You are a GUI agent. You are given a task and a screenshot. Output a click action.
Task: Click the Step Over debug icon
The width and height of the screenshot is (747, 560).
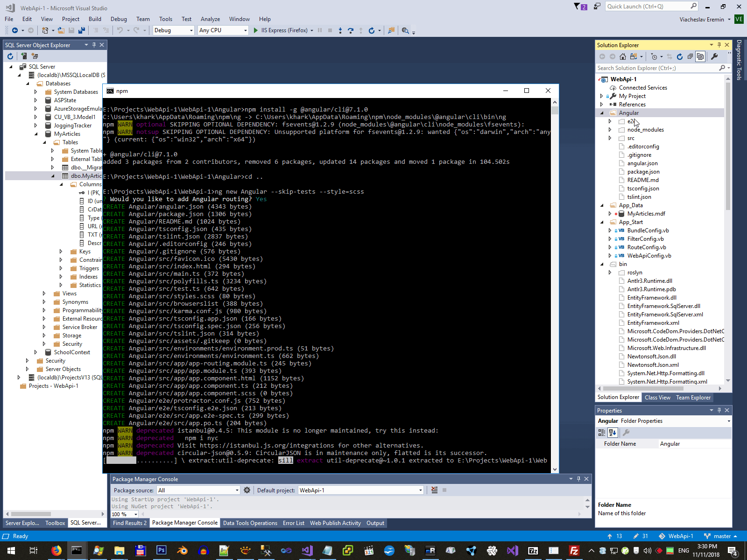tap(351, 30)
